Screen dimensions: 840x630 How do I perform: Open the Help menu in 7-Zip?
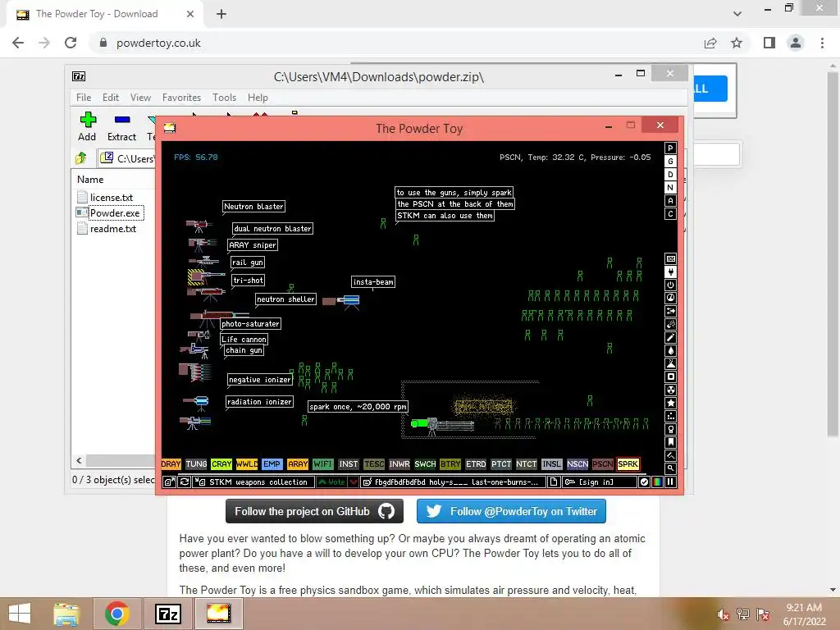click(258, 98)
